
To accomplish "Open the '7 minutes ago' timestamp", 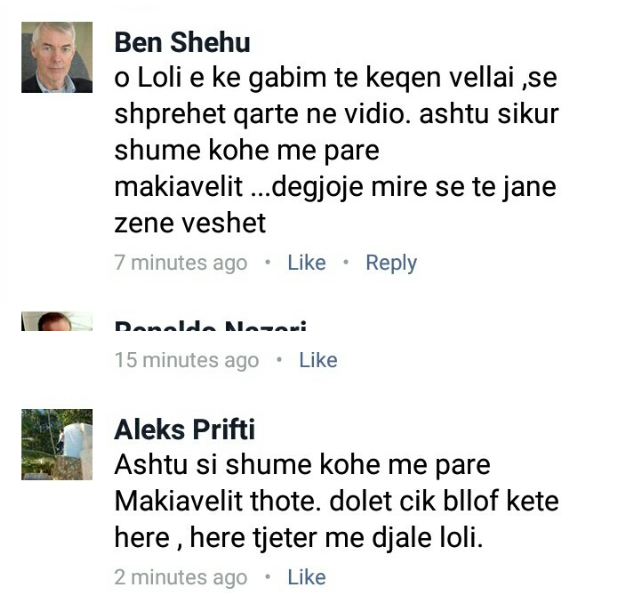I will tap(181, 263).
